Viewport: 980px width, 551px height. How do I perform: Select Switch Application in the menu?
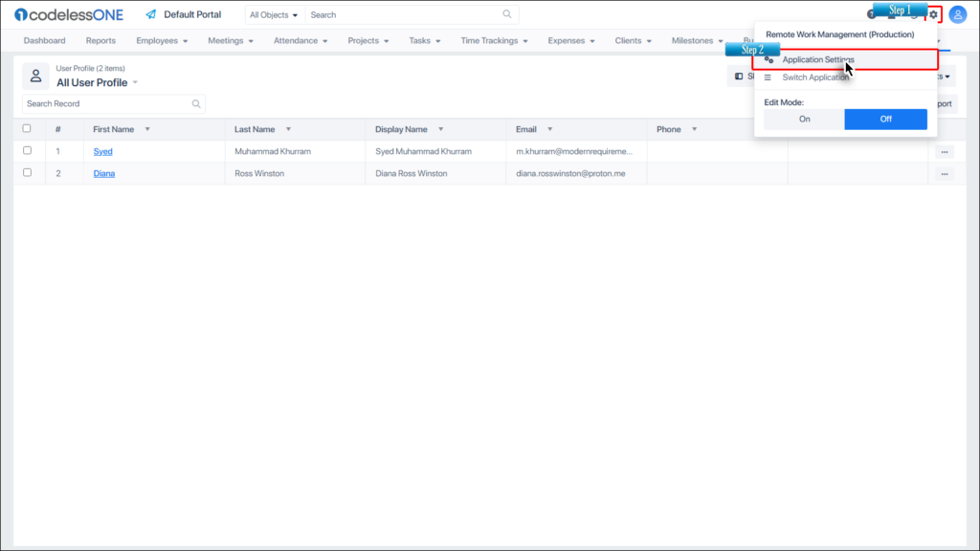(x=815, y=77)
